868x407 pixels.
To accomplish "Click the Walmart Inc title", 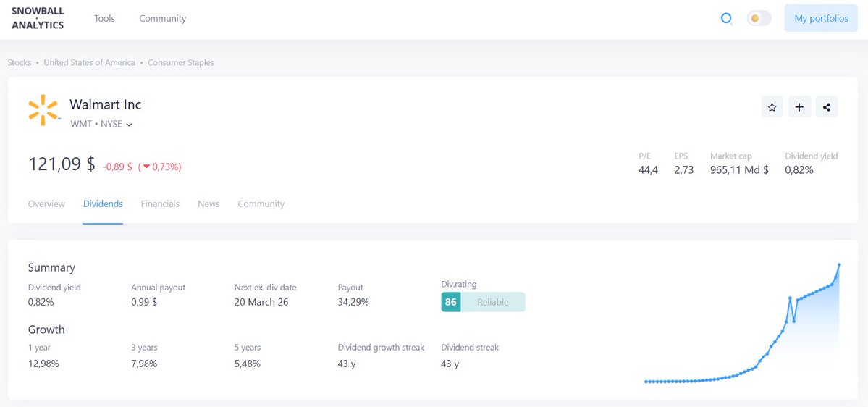I will [105, 104].
